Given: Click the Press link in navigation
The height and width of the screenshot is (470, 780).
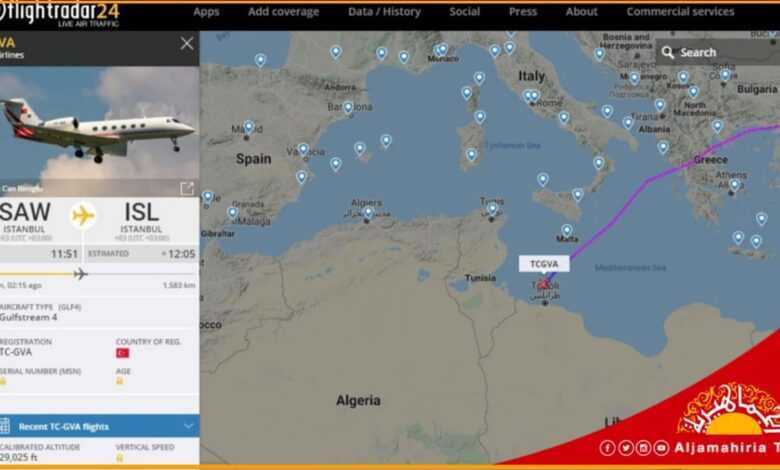Looking at the screenshot, I should point(523,11).
